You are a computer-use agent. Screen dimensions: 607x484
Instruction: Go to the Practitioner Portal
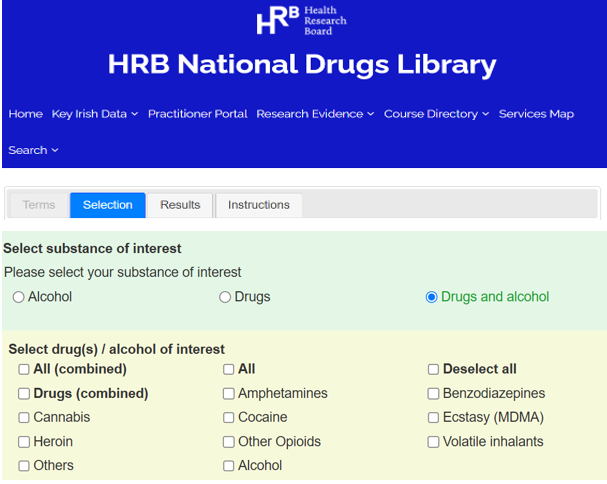click(197, 114)
